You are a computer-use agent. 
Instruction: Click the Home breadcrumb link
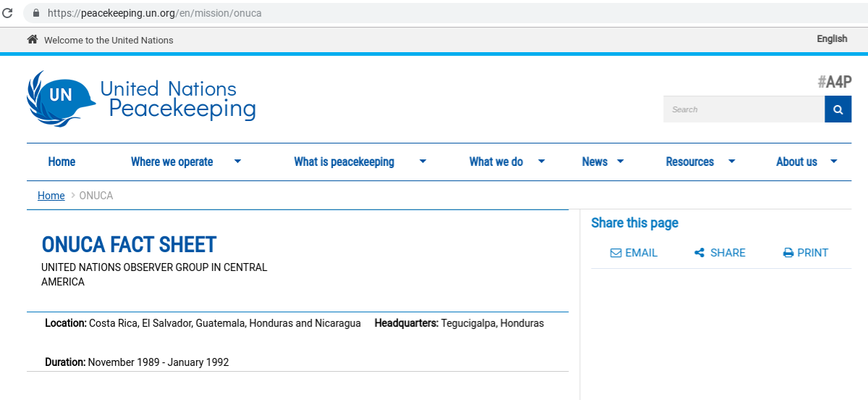tap(51, 196)
